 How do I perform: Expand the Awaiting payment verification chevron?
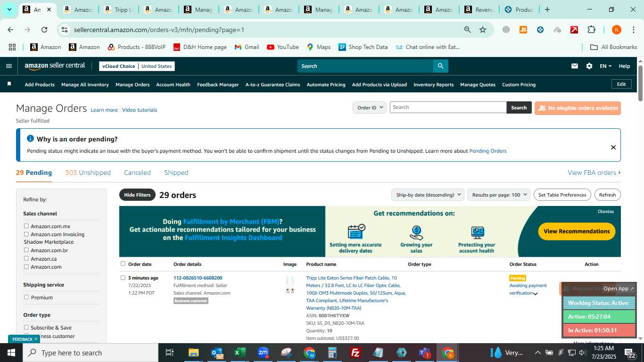[535, 294]
